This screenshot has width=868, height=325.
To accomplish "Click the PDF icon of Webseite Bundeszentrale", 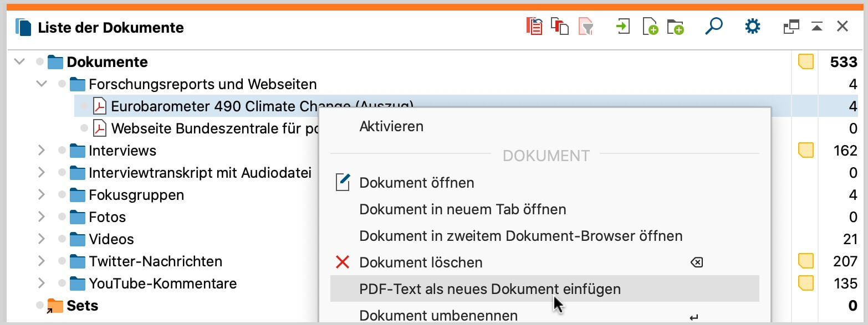I will coord(100,128).
